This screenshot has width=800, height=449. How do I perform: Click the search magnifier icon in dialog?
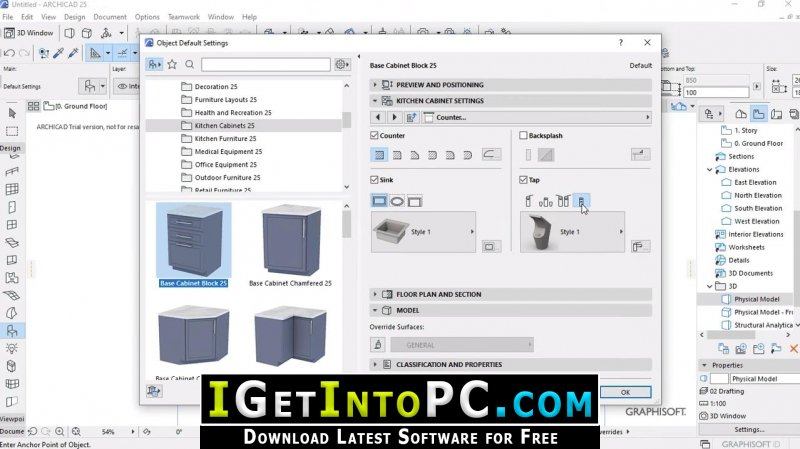189,64
